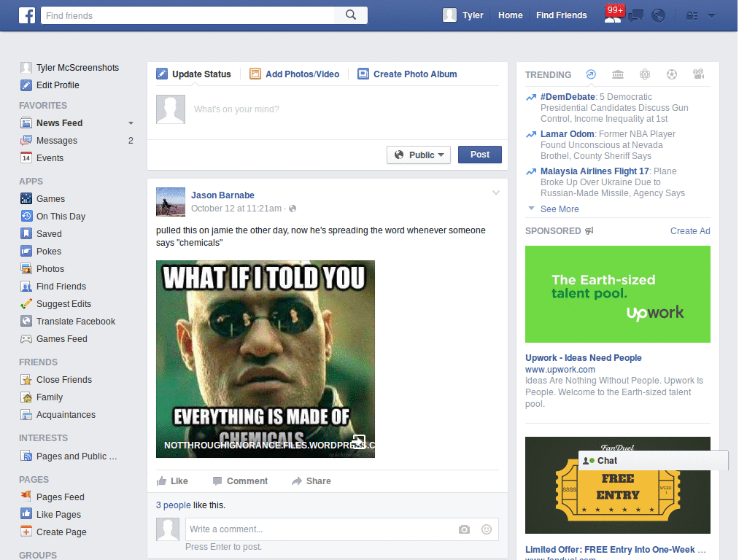Click the Translate Facebook icon
Image resolution: width=747 pixels, height=560 pixels.
point(26,321)
